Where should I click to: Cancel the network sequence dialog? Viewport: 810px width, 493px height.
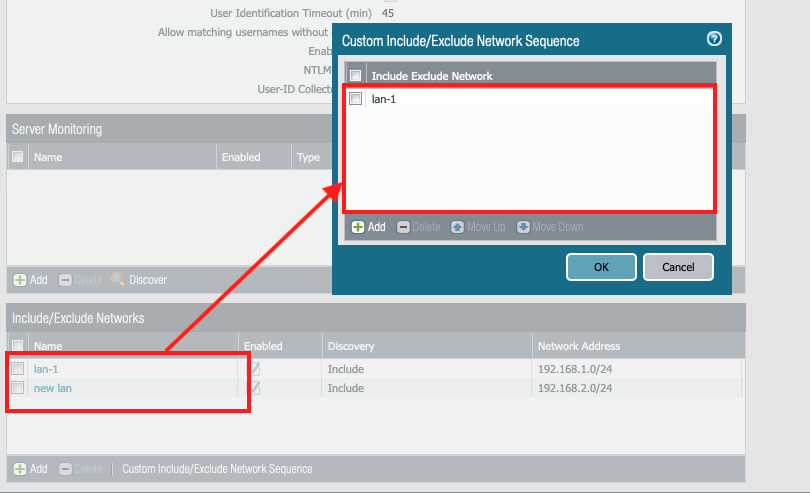[x=678, y=267]
